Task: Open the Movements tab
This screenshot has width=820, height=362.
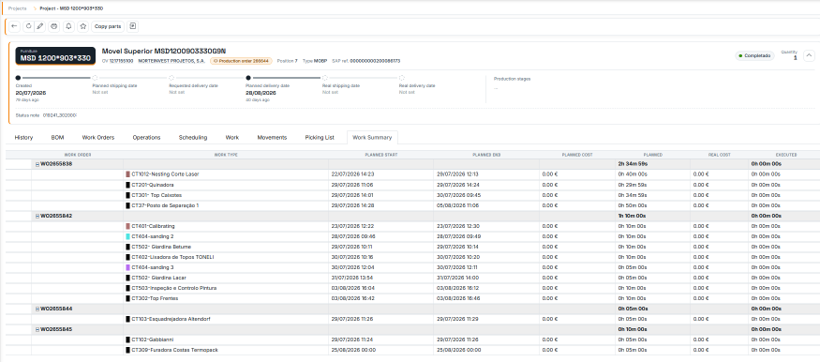Action: [272, 138]
